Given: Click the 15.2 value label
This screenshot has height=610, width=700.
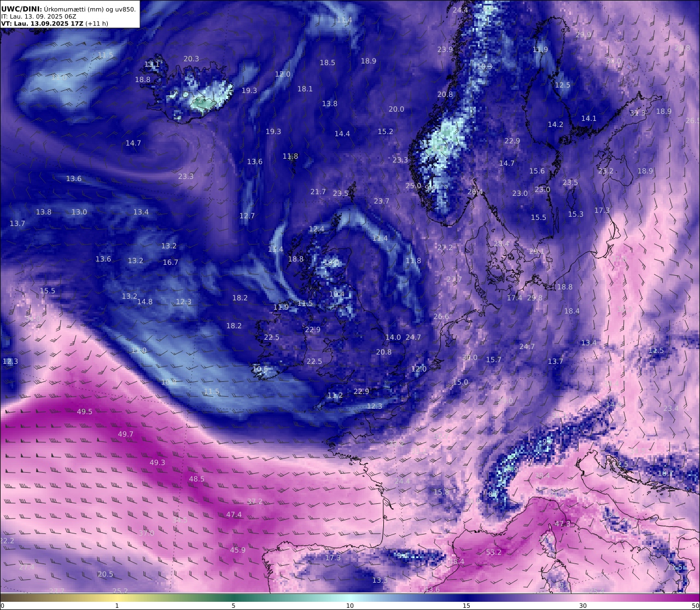Looking at the screenshot, I should tap(386, 131).
